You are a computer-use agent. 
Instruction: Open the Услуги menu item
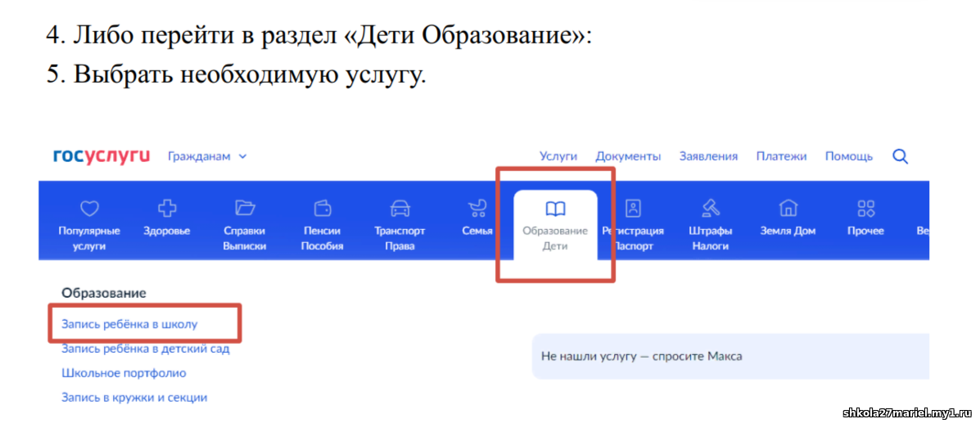click(558, 156)
